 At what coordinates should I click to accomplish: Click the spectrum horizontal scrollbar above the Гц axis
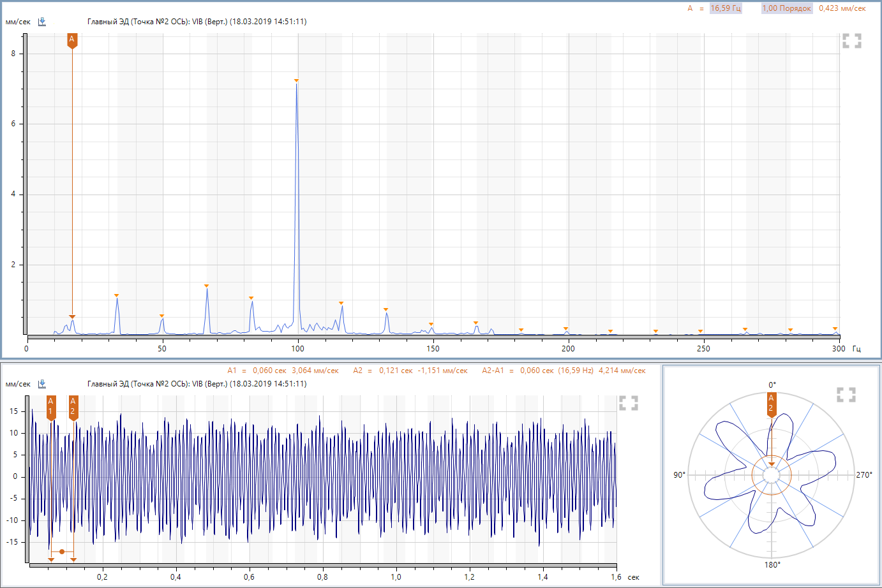[x=433, y=336]
